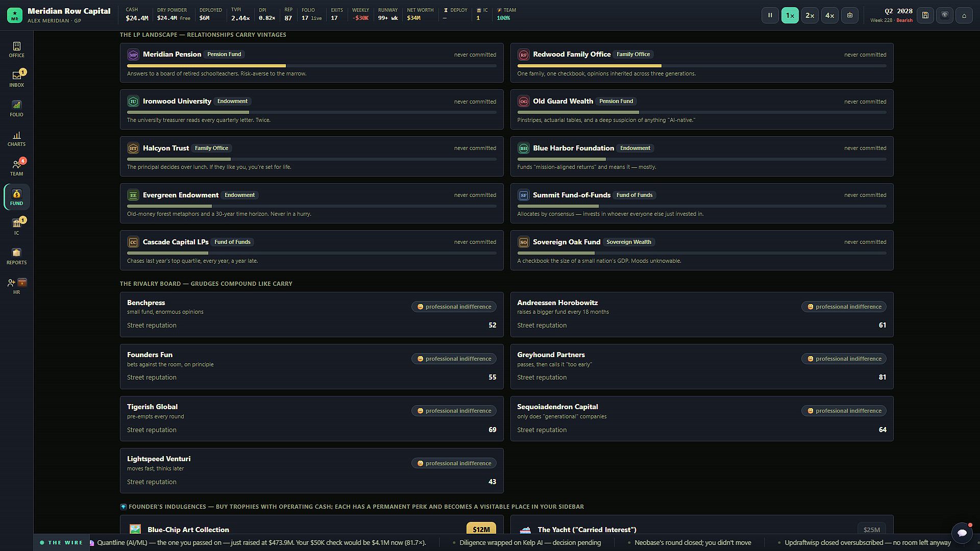Click the Yacht boat icon
980x551 pixels.
pos(525,530)
